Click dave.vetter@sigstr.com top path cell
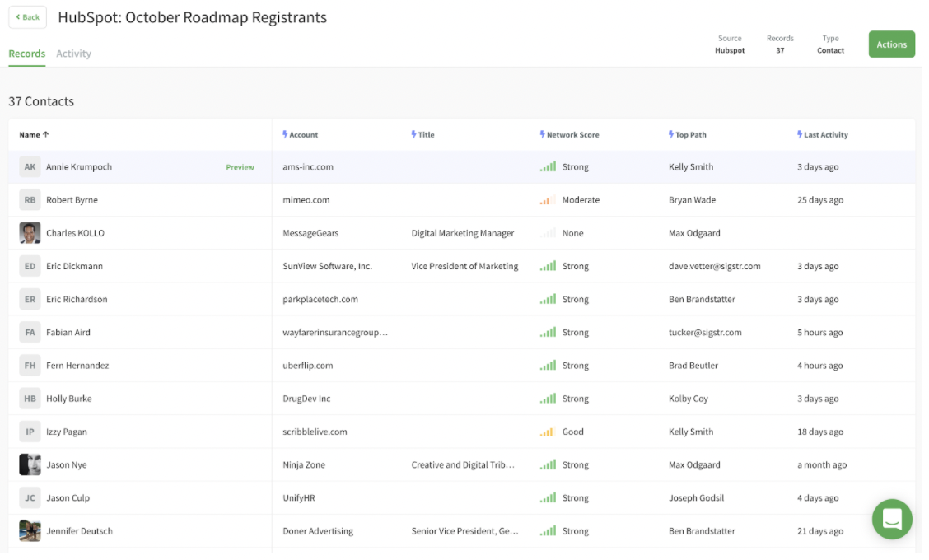929x560 pixels. tap(715, 266)
